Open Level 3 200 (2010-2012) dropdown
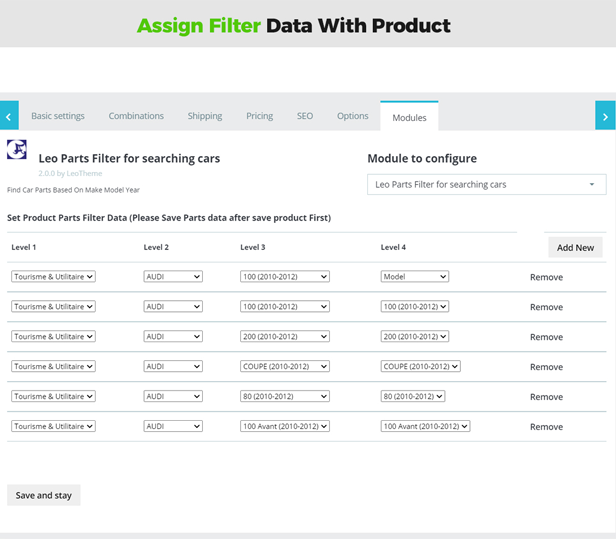Viewport: 616px width, 539px height. [x=284, y=337]
